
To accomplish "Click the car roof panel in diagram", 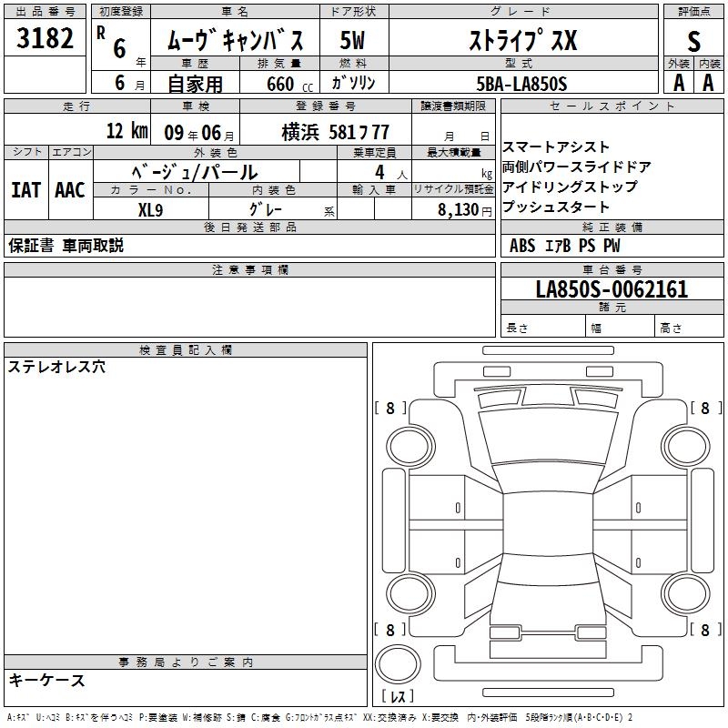I will (x=549, y=525).
